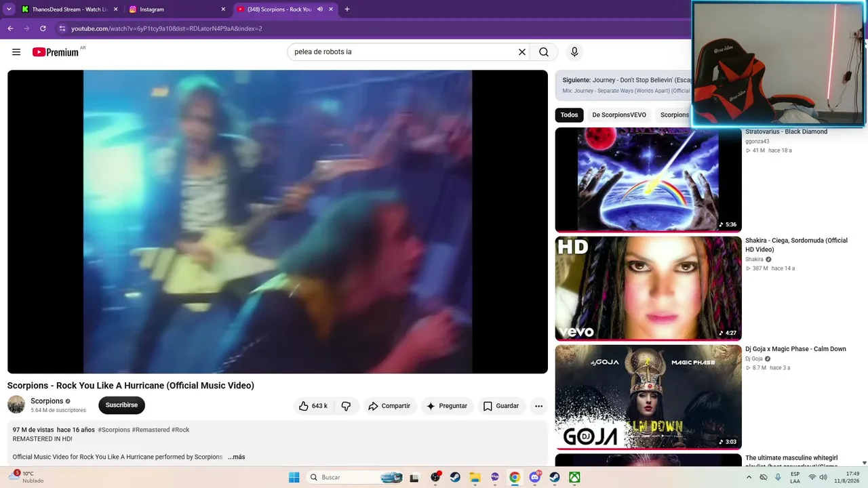Open the weather widget showing 10°C

coord(27,477)
